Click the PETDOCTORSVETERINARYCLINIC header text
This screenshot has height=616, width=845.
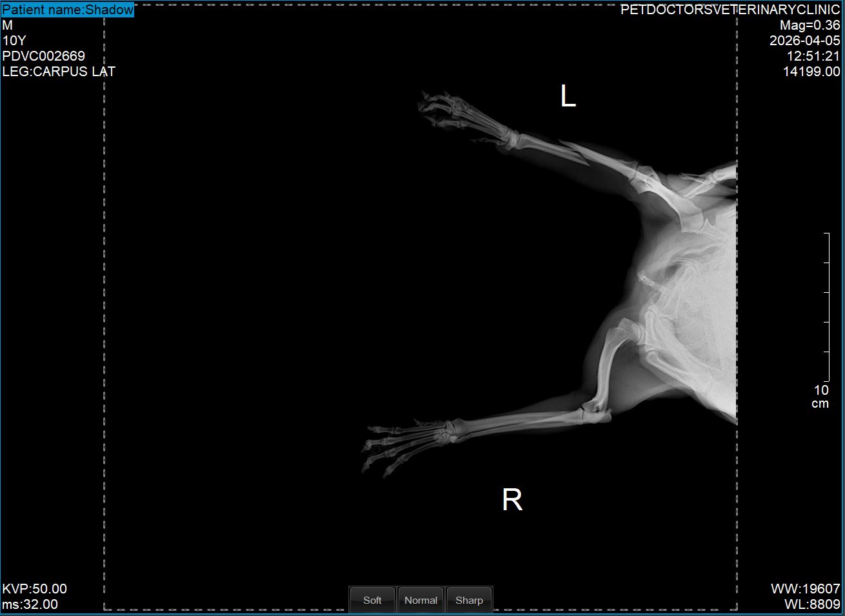[730, 10]
